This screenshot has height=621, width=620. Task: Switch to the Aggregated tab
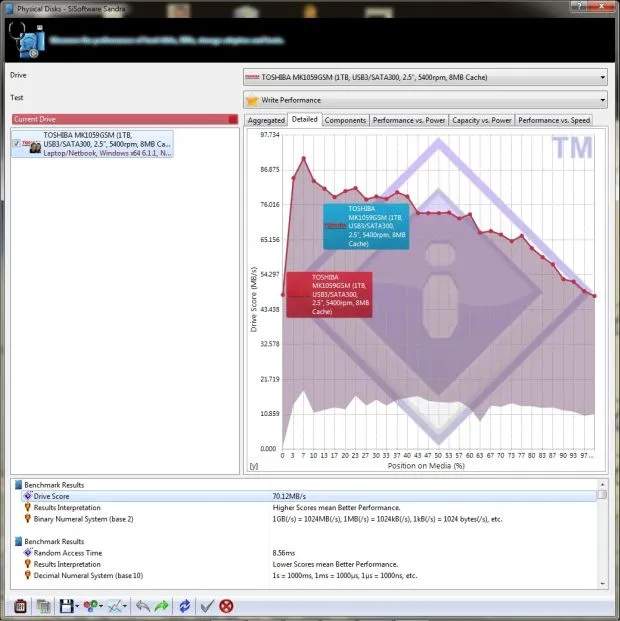pyautogui.click(x=266, y=120)
